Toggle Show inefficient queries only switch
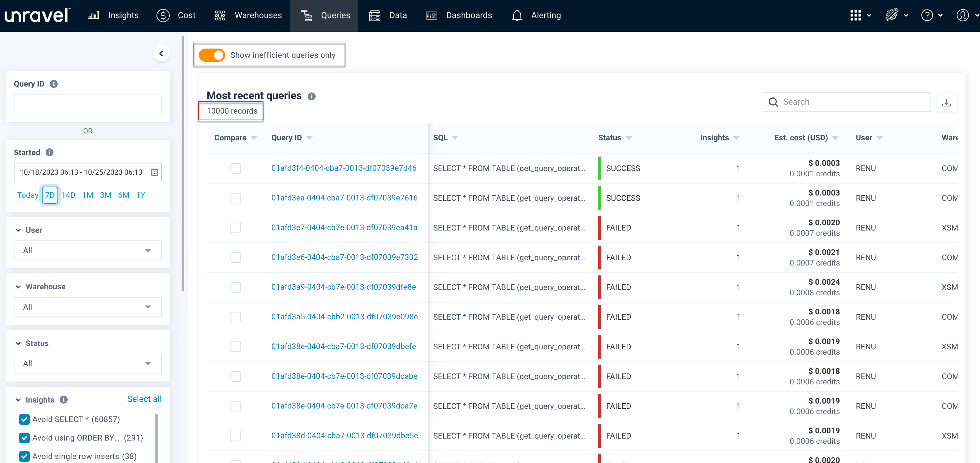Viewport: 980px width, 463px height. (x=212, y=55)
